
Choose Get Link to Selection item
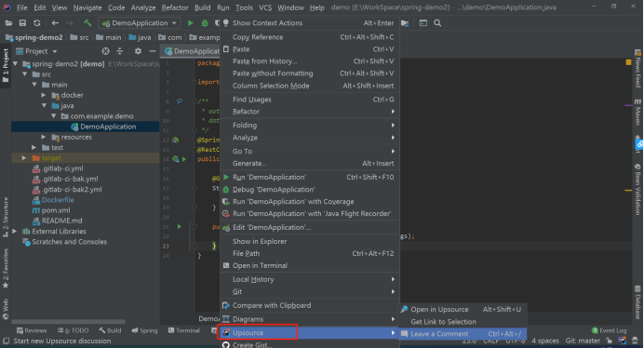[463, 322]
